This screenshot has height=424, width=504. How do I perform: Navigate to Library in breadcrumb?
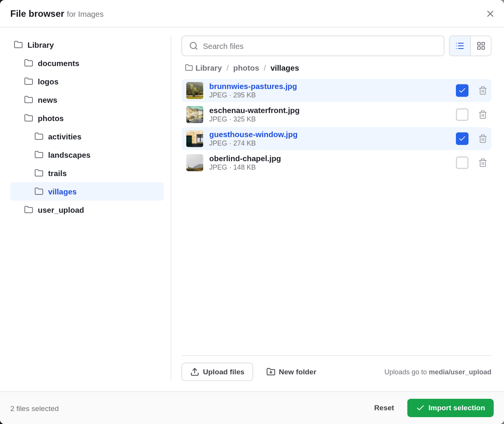[204, 68]
